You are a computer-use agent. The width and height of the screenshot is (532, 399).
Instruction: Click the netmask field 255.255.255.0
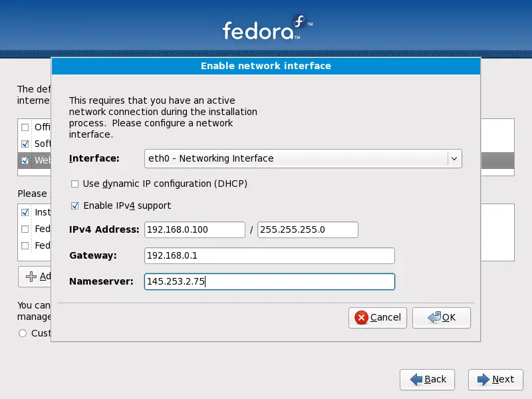[x=308, y=229]
